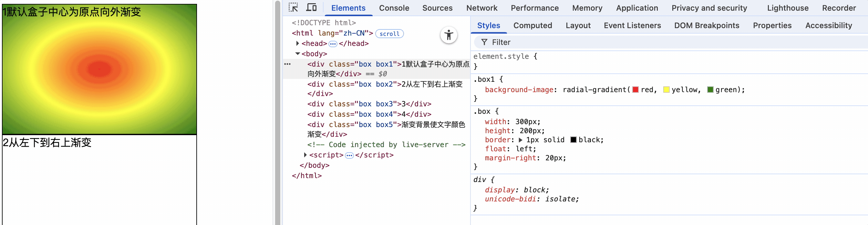868x225 pixels.
Task: Select the div box2 DOM row
Action: coord(376,89)
